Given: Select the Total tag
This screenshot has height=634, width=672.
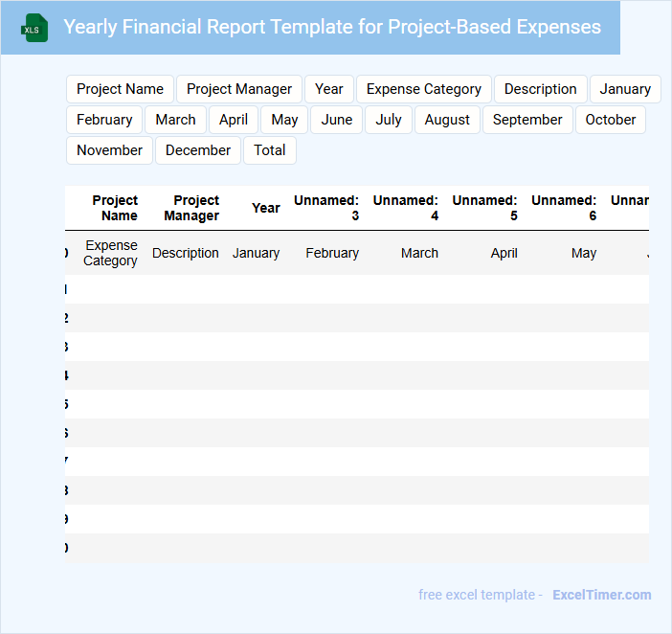Looking at the screenshot, I should (x=270, y=150).
